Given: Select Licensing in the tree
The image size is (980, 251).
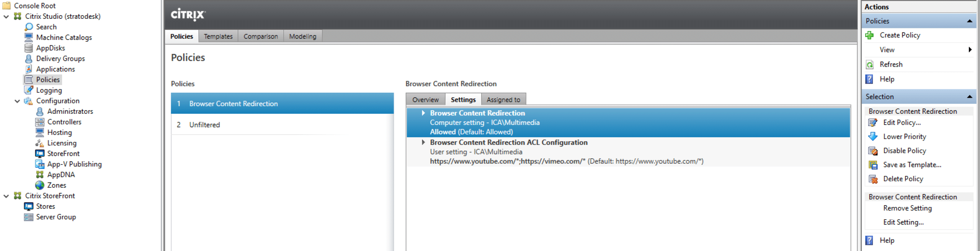Looking at the screenshot, I should pos(62,143).
